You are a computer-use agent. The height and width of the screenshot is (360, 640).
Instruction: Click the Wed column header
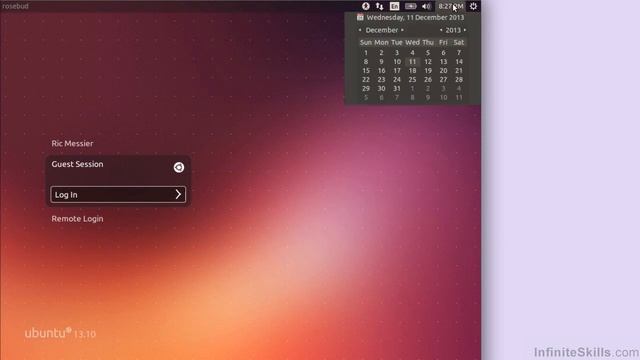pyautogui.click(x=412, y=42)
